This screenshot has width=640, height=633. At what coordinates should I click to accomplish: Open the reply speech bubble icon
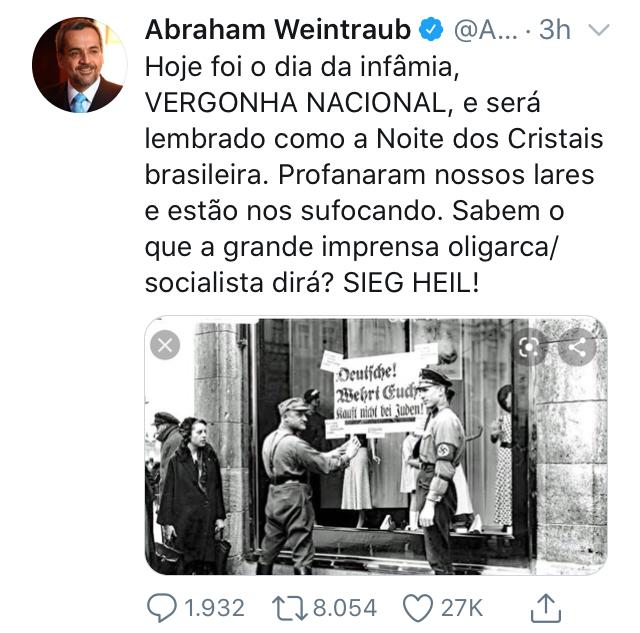(x=162, y=608)
